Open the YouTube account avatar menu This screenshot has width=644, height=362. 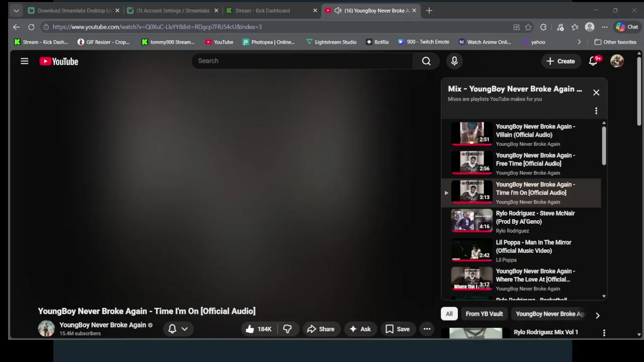617,61
